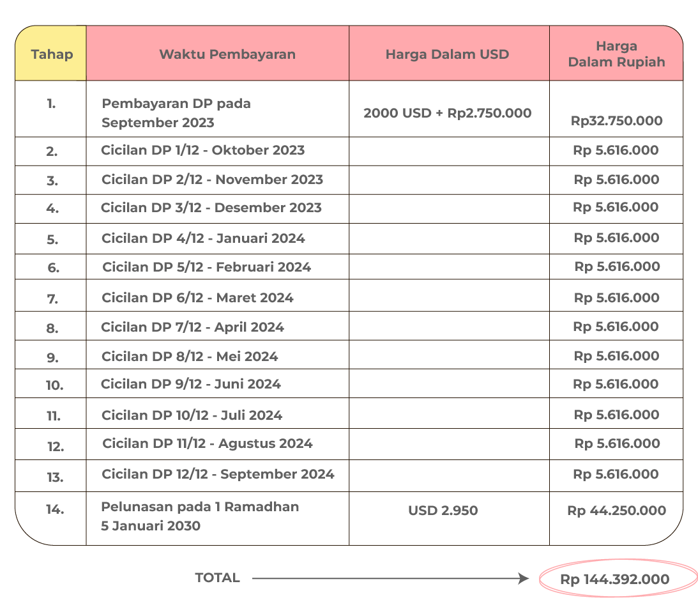Select Cicilan DP 8/12 - Mei 2024
698x616 pixels.
190,357
